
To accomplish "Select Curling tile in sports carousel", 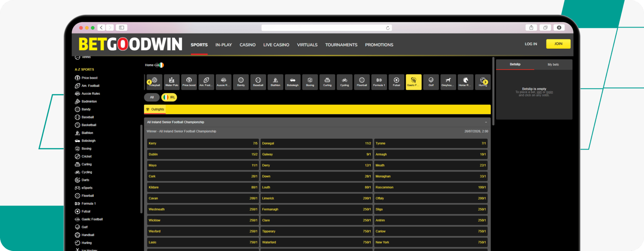I will point(327,82).
